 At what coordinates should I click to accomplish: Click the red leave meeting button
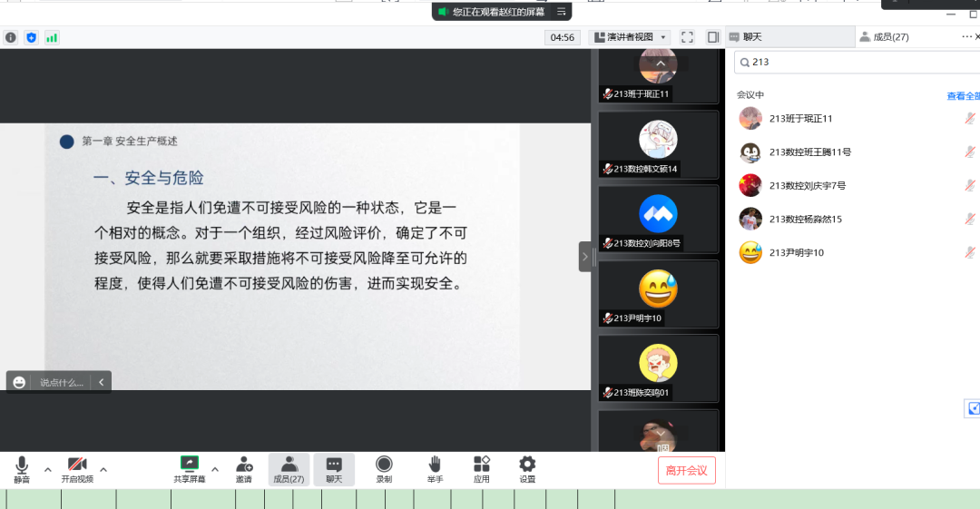point(687,470)
